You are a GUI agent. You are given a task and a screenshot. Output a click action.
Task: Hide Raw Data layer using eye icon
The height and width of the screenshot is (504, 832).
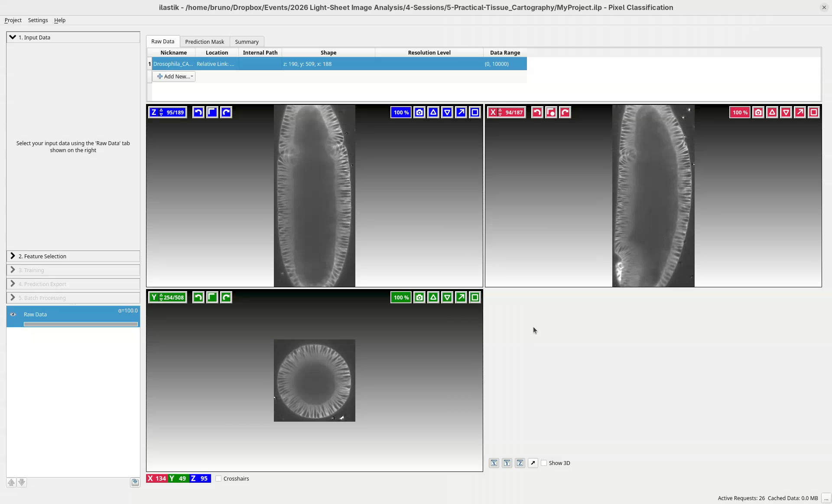click(13, 314)
